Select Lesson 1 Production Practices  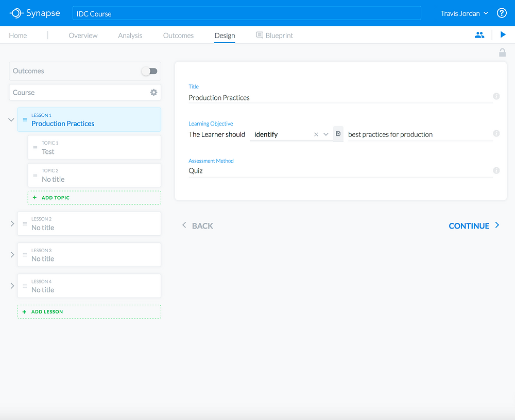tap(89, 119)
